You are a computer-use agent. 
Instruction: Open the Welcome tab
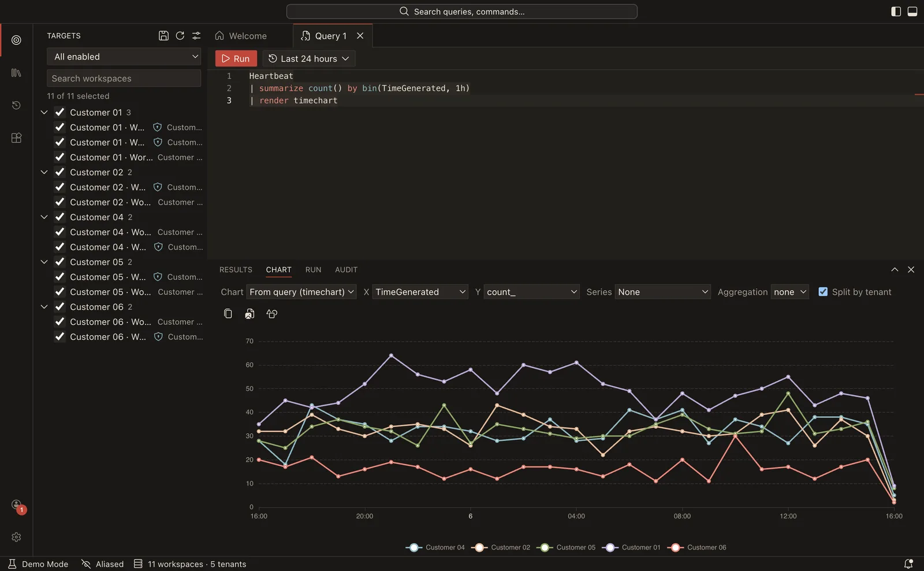point(241,36)
